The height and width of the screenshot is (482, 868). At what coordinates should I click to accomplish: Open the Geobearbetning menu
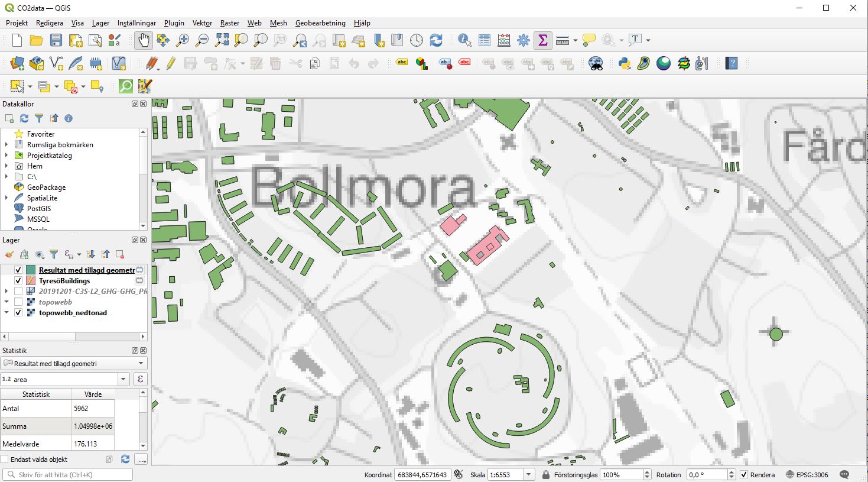coord(320,23)
